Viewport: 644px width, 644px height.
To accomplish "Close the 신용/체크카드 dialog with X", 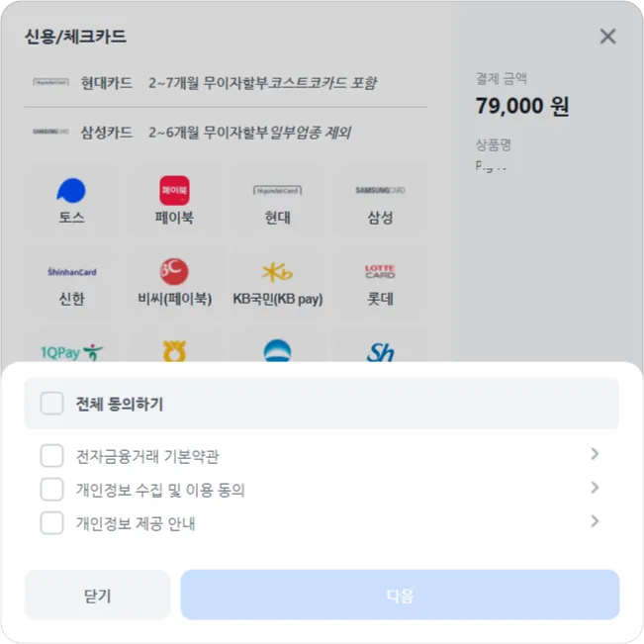I will pos(607,37).
